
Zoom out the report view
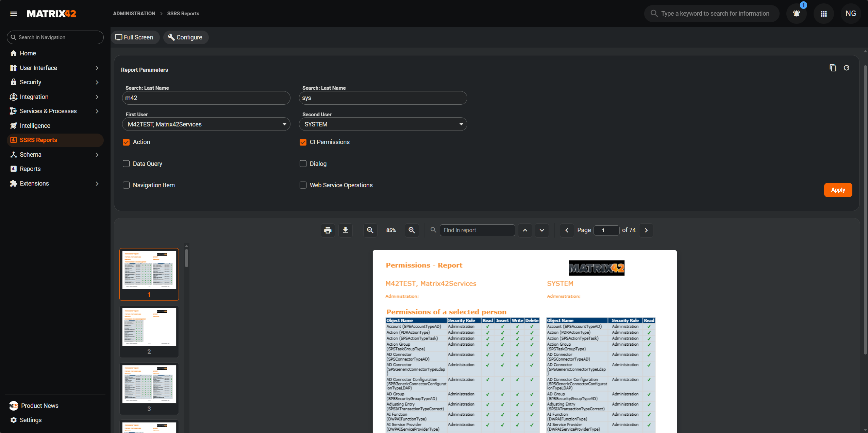pyautogui.click(x=370, y=230)
